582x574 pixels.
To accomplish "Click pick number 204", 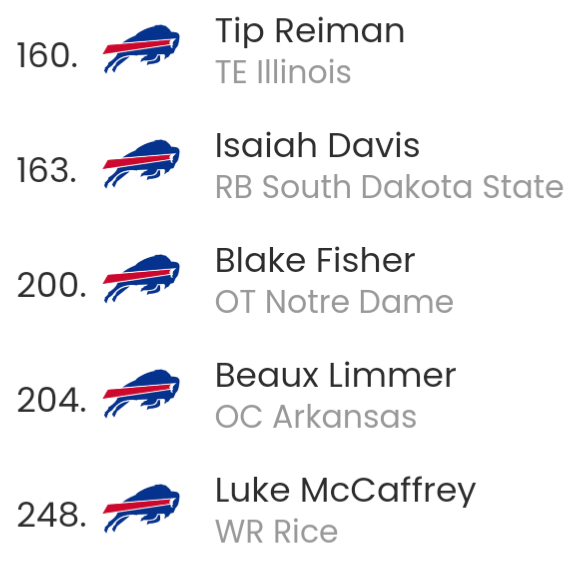I will [52, 400].
